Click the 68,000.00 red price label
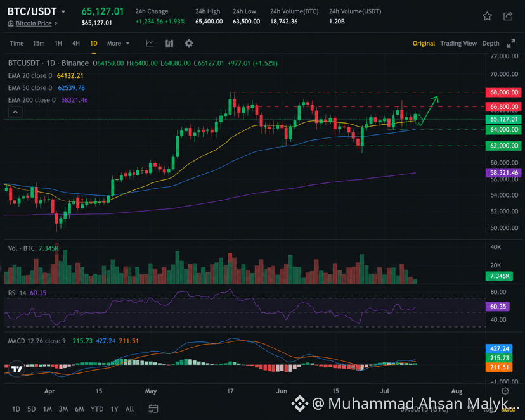This screenshot has height=420, width=525. pos(503,92)
